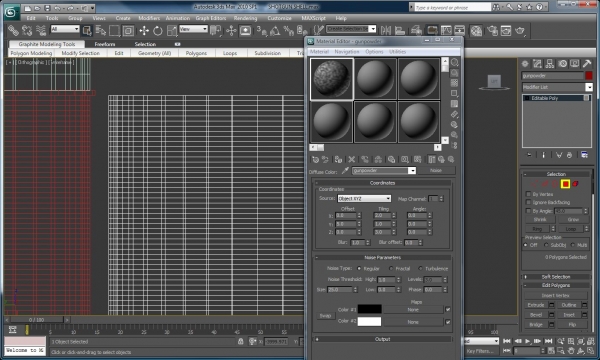This screenshot has height=360, width=600.
Task: Toggle 3D Snaps
Action: click(262, 31)
